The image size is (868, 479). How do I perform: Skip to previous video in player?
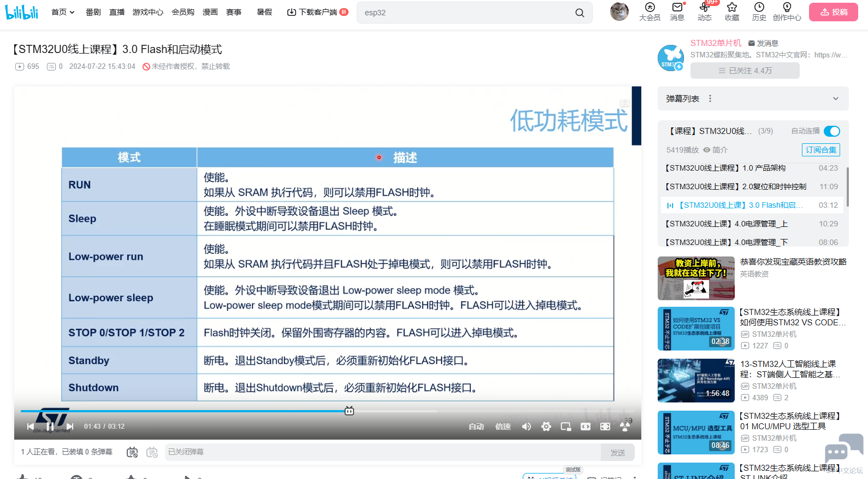point(31,427)
